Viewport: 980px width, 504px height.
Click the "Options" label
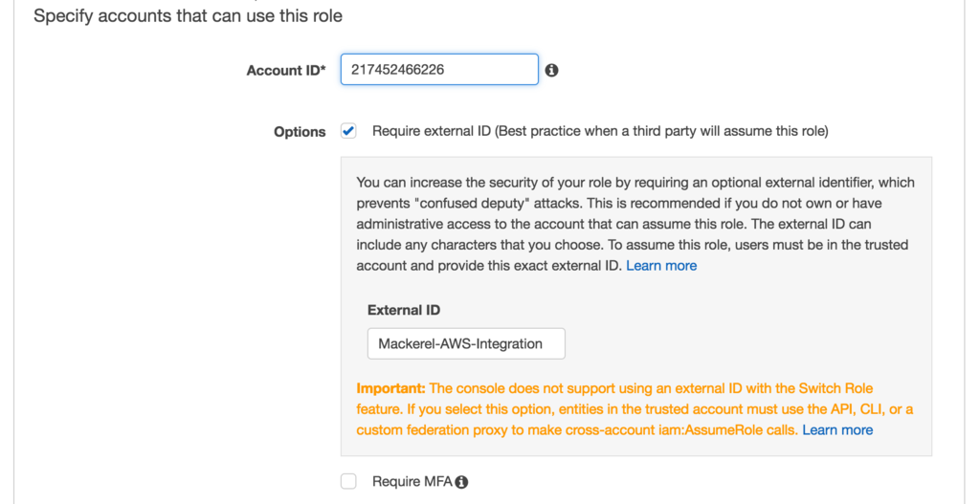pos(300,132)
